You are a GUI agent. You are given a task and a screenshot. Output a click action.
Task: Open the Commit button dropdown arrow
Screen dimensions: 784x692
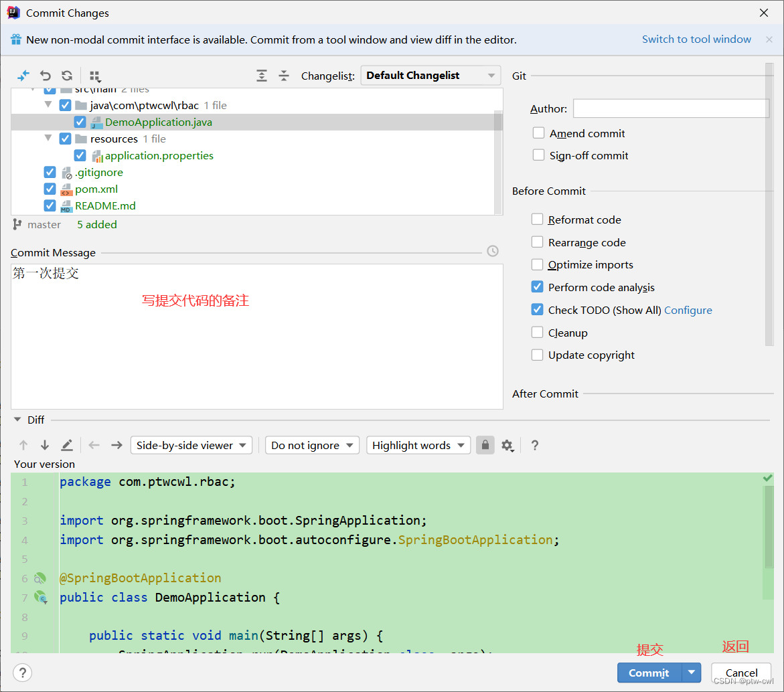tap(692, 673)
